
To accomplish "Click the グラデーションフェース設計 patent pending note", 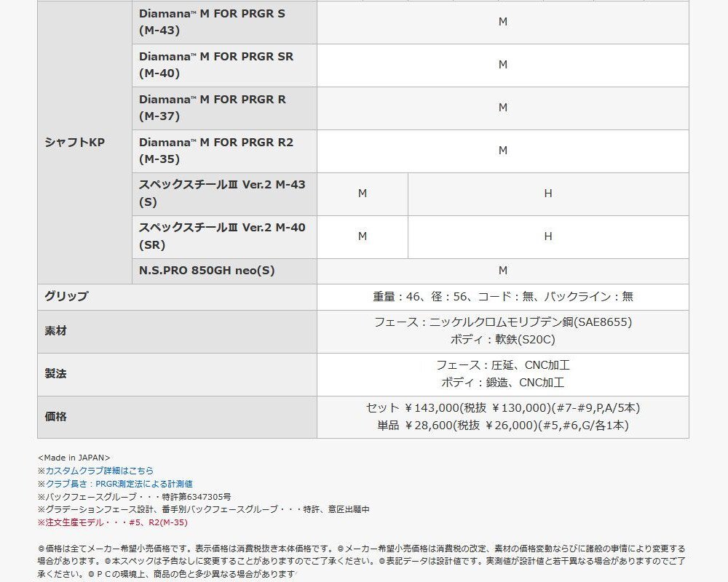I will [x=203, y=509].
